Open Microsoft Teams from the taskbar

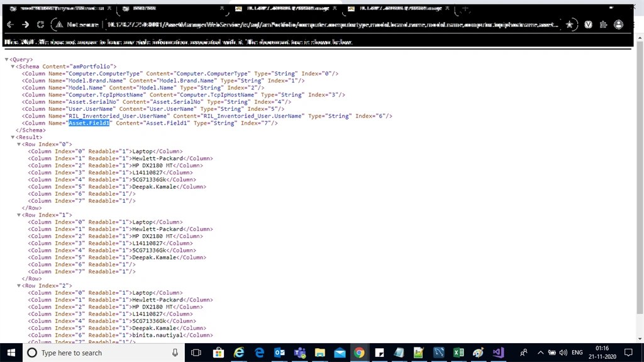coord(300,353)
